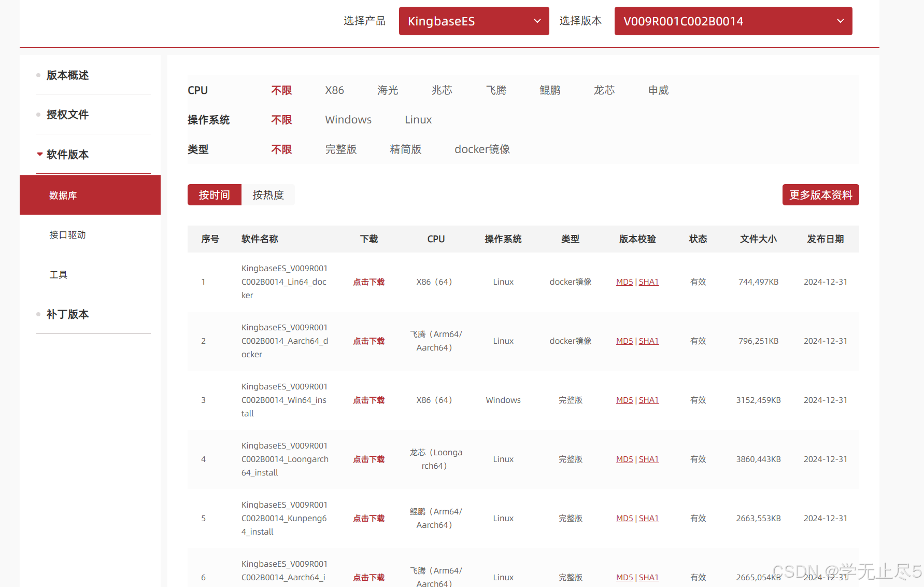Click the 软件名称 column header
Screen dimensions: 924x587
260,239
